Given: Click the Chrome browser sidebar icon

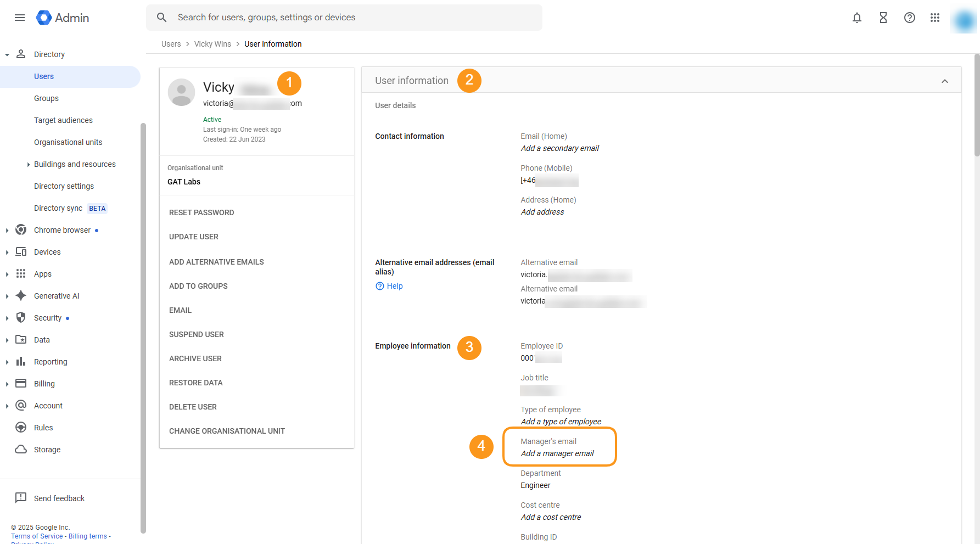Looking at the screenshot, I should [x=20, y=229].
